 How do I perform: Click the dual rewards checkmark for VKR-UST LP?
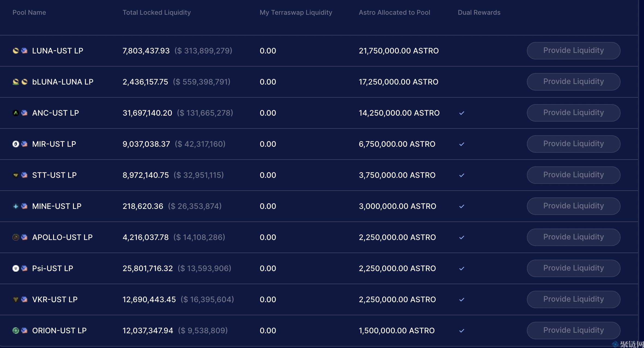click(x=462, y=299)
